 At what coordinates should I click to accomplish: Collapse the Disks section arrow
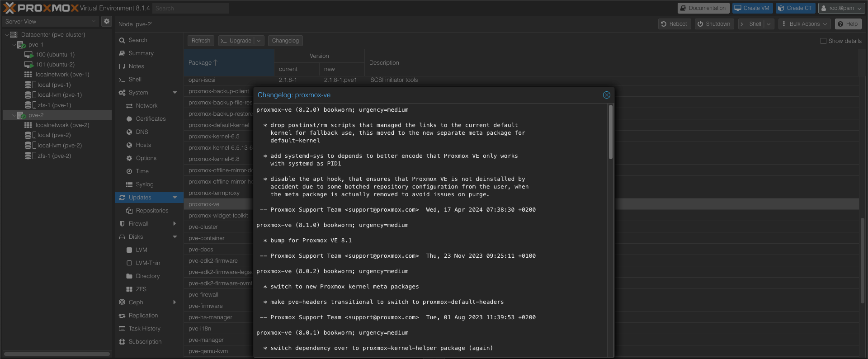tap(175, 237)
